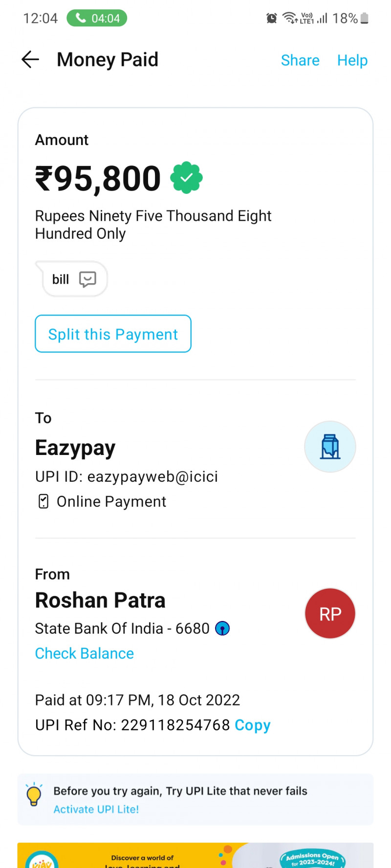Open the Help page
Screen dimensions: 391x868
352,60
